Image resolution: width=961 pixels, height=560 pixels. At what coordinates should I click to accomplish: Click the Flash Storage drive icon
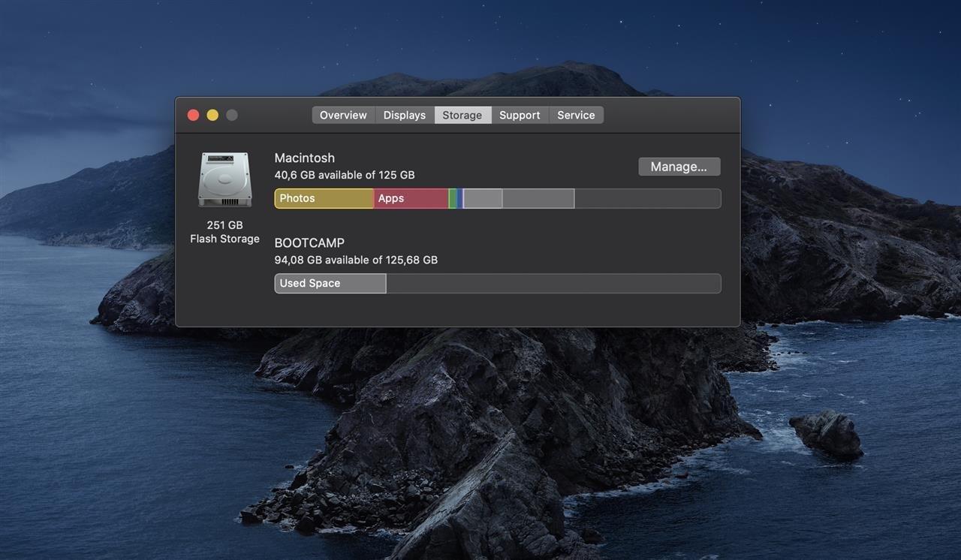224,179
